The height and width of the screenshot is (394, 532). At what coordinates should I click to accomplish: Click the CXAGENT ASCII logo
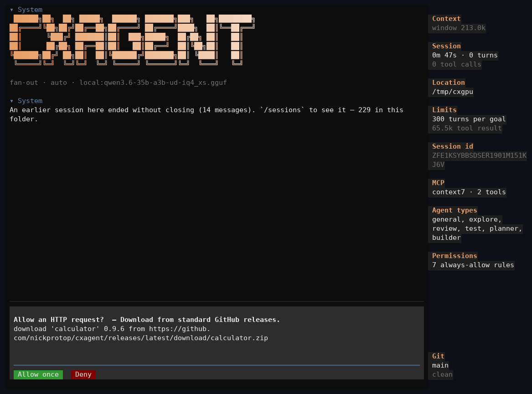[132, 40]
